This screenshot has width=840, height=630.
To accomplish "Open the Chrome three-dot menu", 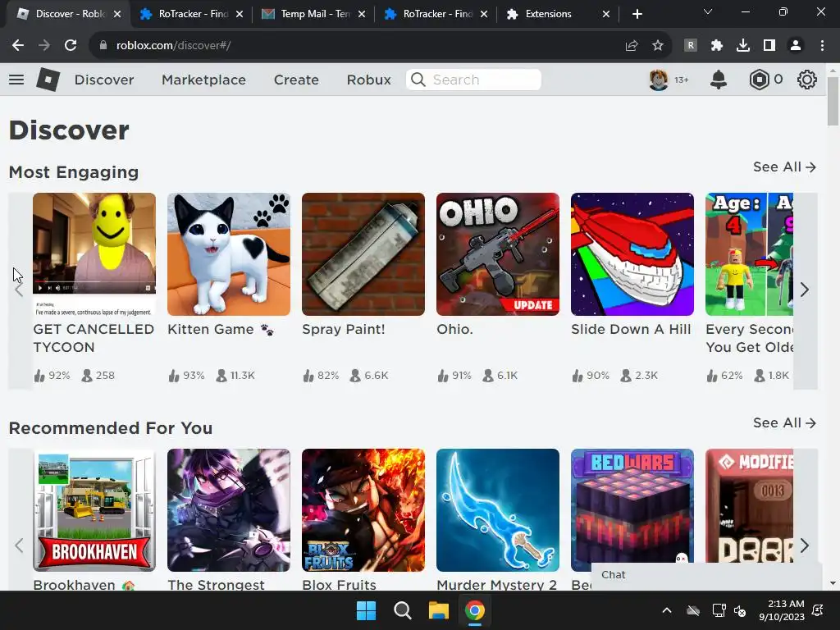I will (x=822, y=46).
